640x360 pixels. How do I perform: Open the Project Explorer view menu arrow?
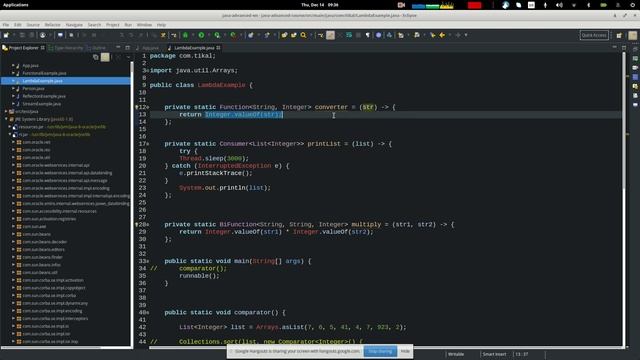click(128, 58)
